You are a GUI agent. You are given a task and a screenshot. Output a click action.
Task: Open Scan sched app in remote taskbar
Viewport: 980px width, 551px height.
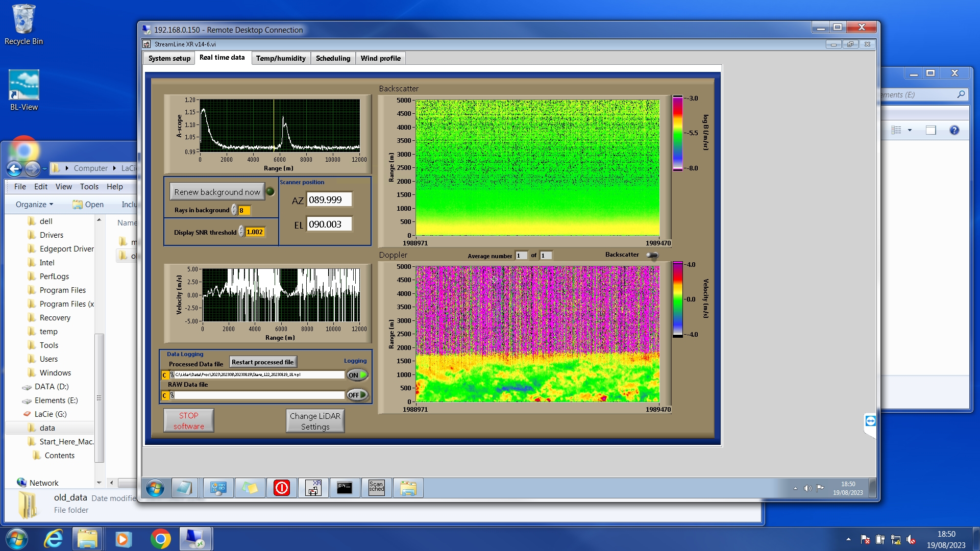pos(376,488)
